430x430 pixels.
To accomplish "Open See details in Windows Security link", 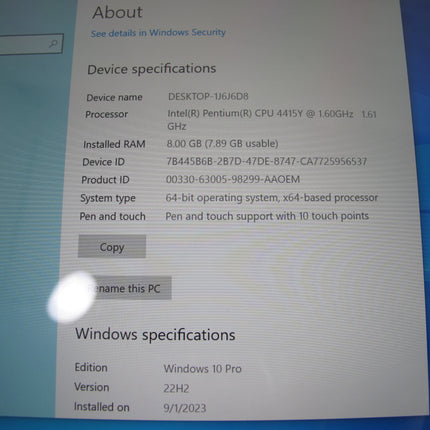I will pos(158,33).
